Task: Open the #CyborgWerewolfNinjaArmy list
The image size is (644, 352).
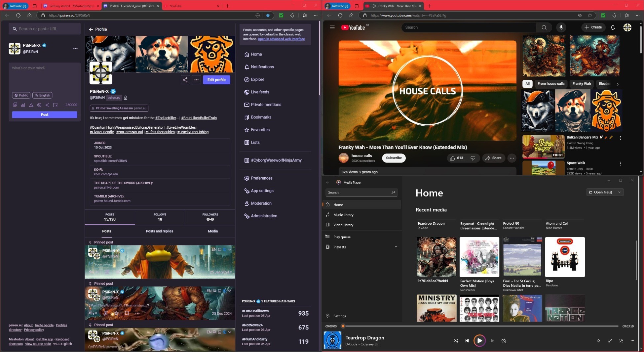Action: coord(273,160)
